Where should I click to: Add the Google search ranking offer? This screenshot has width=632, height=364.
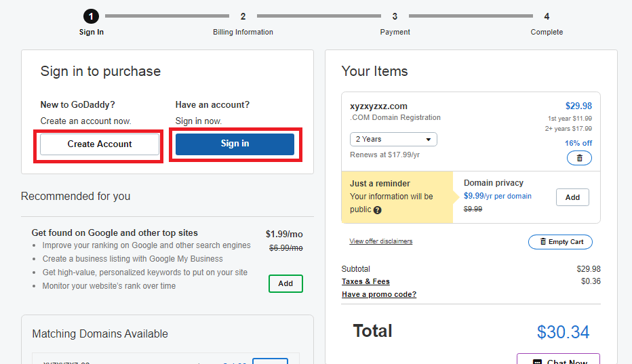click(x=285, y=283)
